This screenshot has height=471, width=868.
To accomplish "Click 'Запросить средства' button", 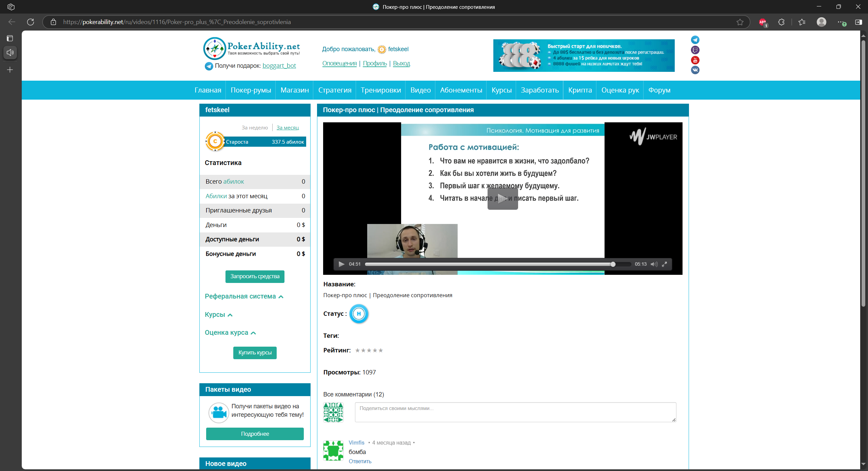I will click(255, 277).
